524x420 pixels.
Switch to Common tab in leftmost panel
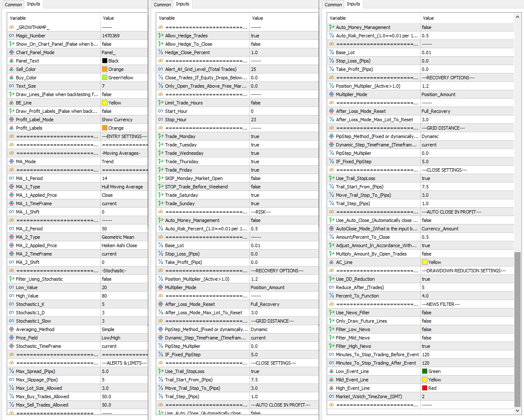point(13,5)
